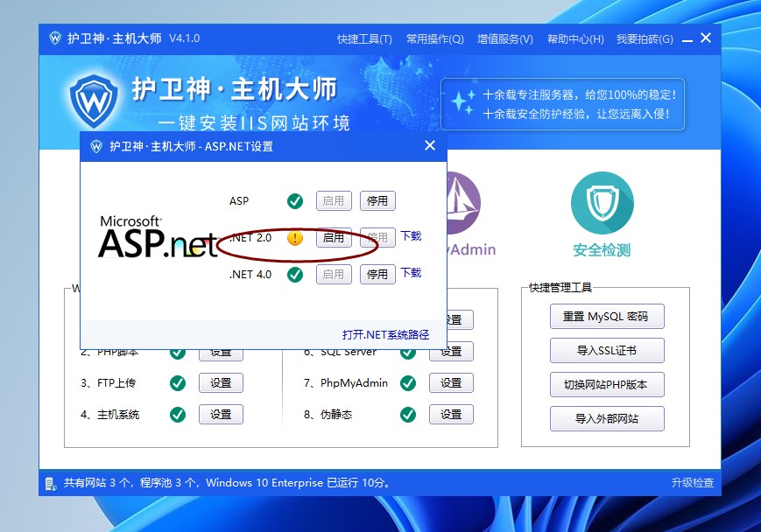
Task: Click the green check beside FTP上传
Action: pyautogui.click(x=178, y=383)
